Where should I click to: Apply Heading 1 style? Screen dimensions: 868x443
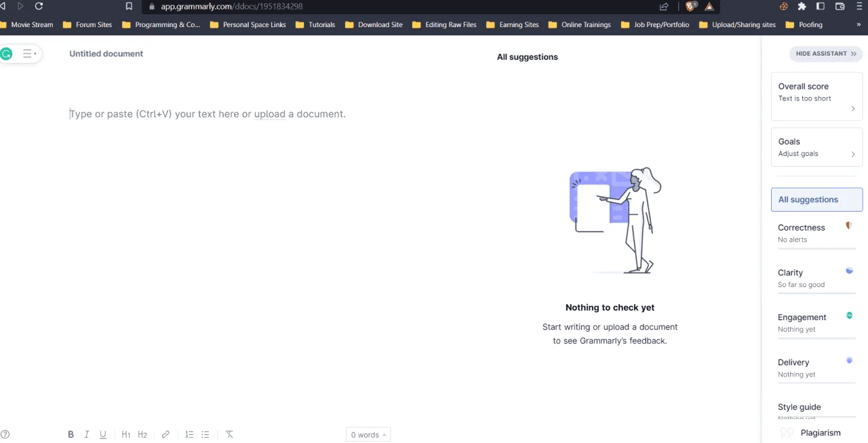(x=126, y=435)
